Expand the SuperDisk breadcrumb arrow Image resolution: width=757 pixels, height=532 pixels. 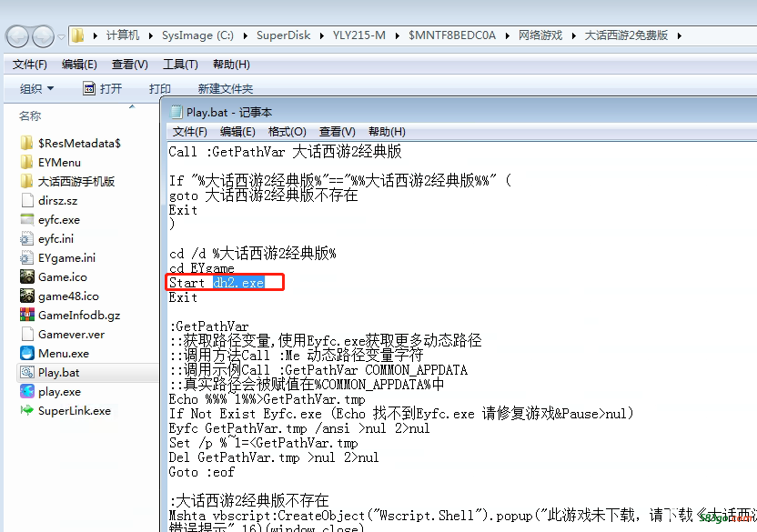tap(321, 35)
